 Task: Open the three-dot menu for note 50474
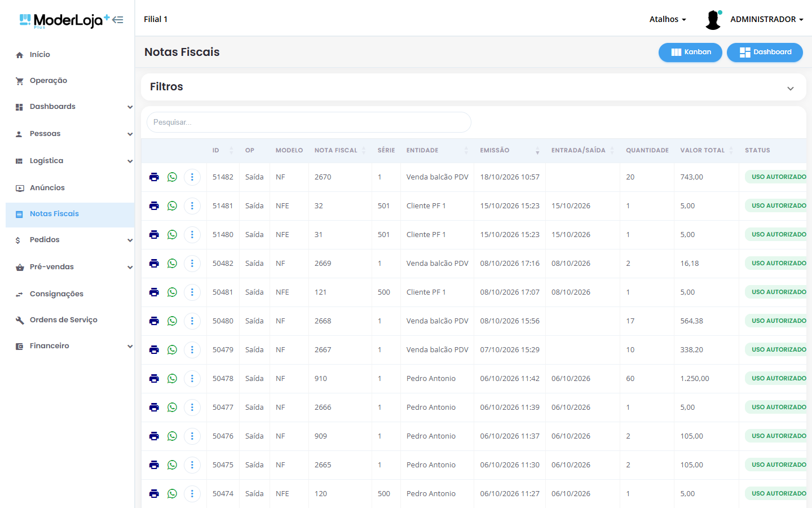tap(192, 494)
